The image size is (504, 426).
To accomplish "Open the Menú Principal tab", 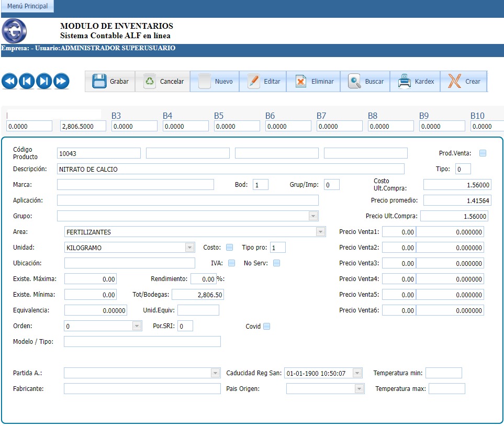I will [27, 6].
